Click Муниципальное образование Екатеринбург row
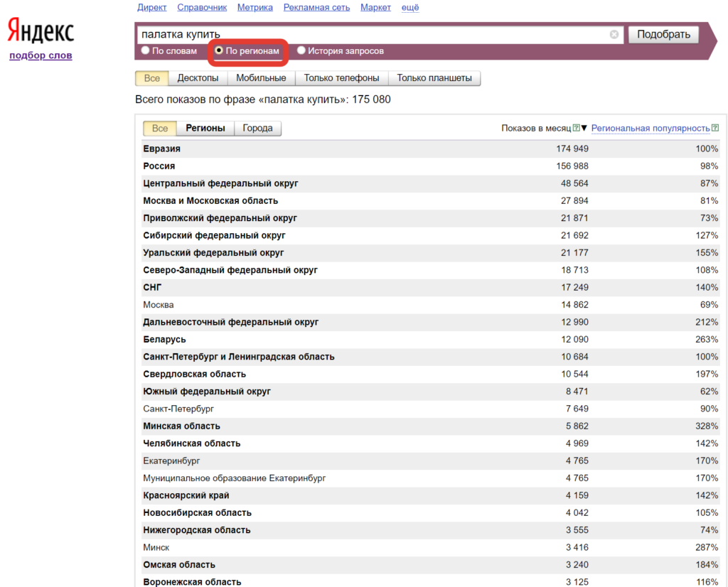Image resolution: width=728 pixels, height=587 pixels. coord(431,478)
